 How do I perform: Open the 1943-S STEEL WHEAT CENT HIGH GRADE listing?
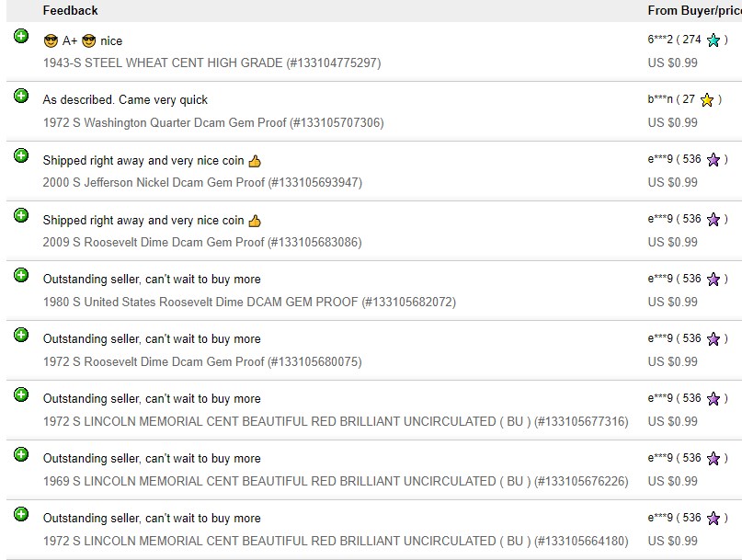[x=212, y=63]
